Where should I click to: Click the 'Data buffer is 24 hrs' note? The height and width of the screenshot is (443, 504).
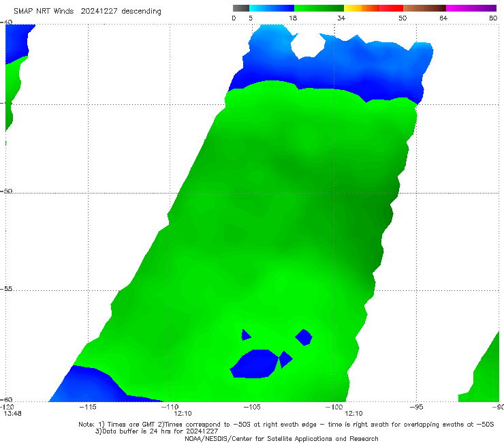pos(157,431)
